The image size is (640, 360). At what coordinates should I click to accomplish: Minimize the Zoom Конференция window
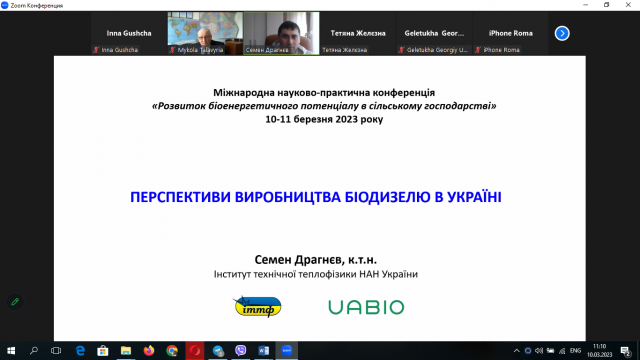[586, 5]
